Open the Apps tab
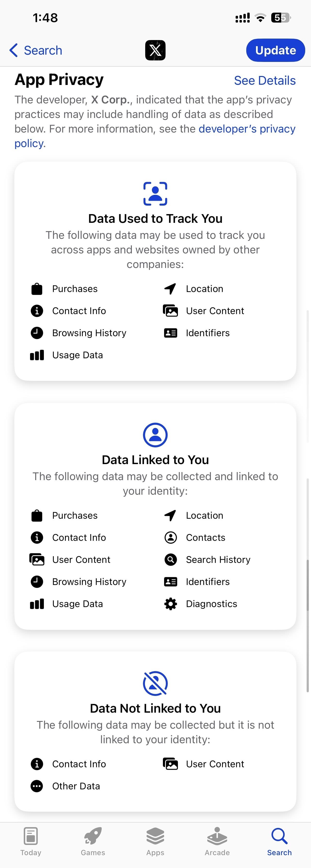This screenshot has height=868, width=311. pos(155,841)
